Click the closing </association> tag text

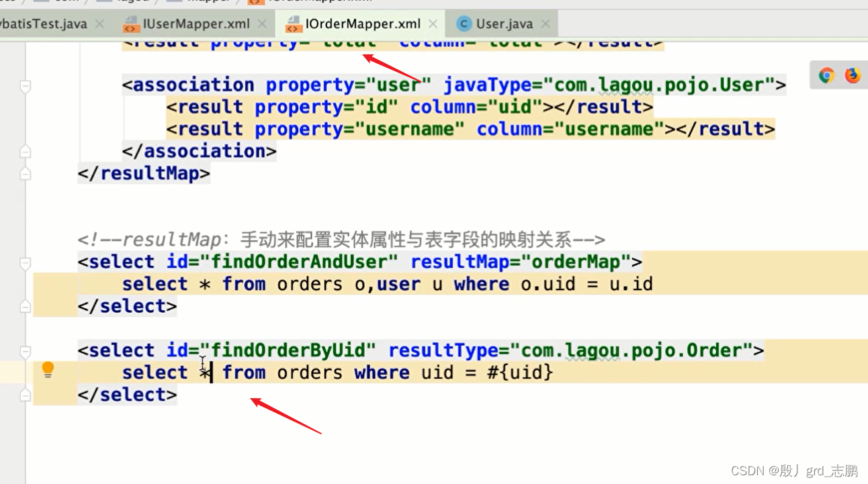pos(199,152)
